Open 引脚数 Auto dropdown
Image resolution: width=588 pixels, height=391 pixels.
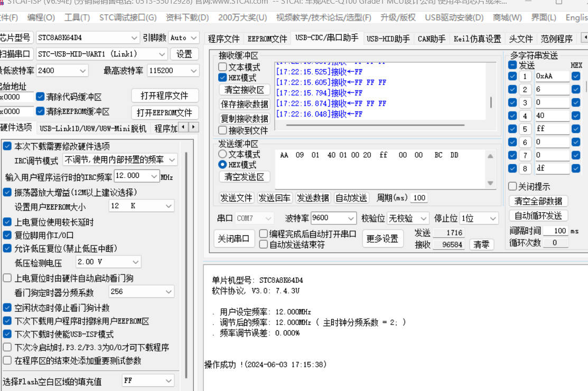coord(183,37)
